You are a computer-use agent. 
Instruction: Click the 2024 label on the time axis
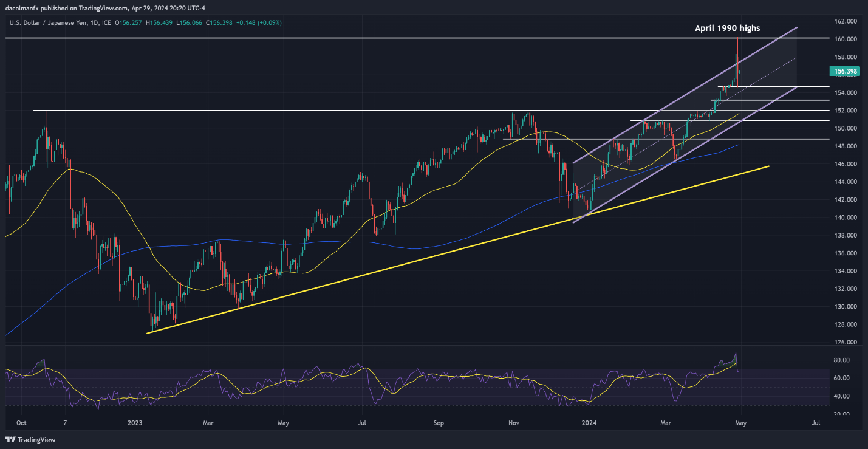tap(589, 422)
